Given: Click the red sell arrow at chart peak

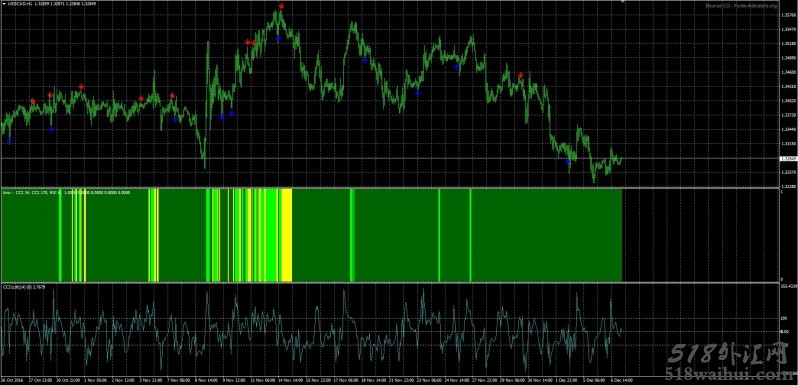Looking at the screenshot, I should pyautogui.click(x=281, y=6).
